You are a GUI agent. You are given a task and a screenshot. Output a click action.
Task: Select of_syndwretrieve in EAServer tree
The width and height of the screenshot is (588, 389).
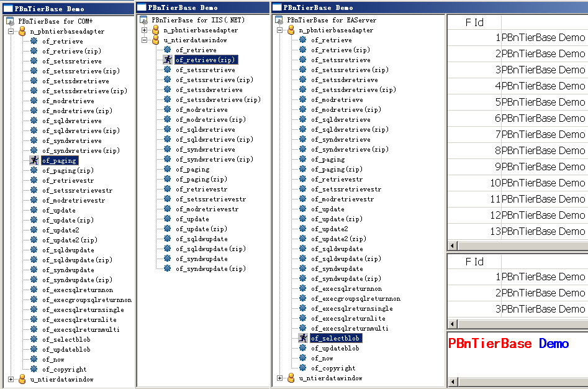tap(340, 140)
